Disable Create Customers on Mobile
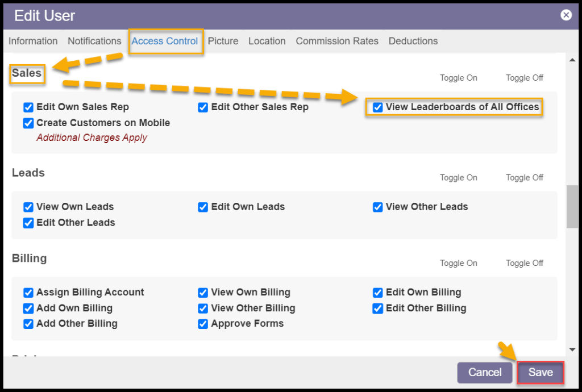582x392 pixels. click(x=28, y=123)
